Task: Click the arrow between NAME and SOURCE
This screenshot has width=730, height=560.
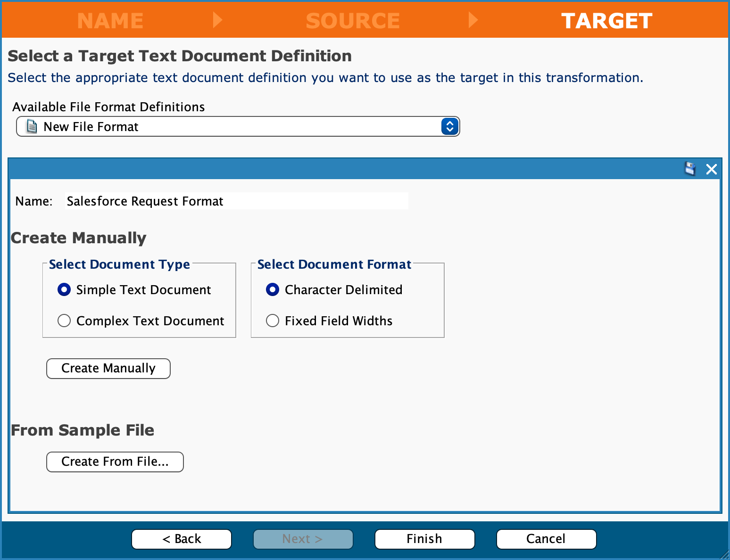Action: pyautogui.click(x=217, y=20)
